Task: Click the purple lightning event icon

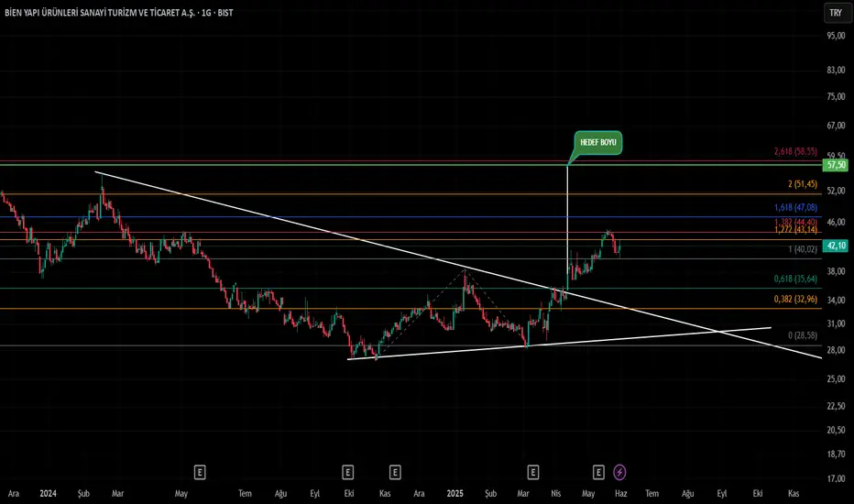Action: 619,473
